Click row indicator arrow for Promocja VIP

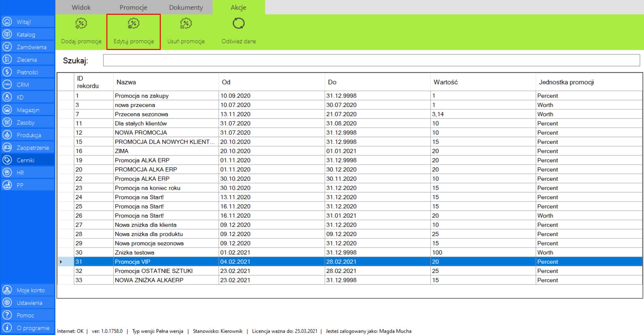click(x=61, y=262)
